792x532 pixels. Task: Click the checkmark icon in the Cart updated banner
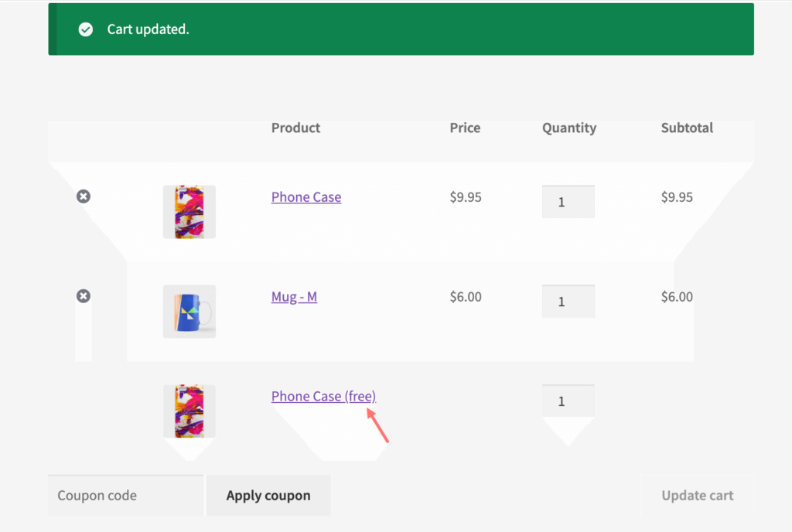tap(86, 29)
